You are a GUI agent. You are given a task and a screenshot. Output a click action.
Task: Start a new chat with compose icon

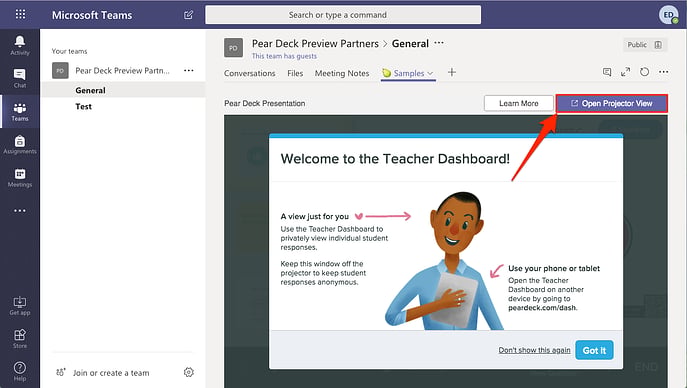click(x=188, y=15)
